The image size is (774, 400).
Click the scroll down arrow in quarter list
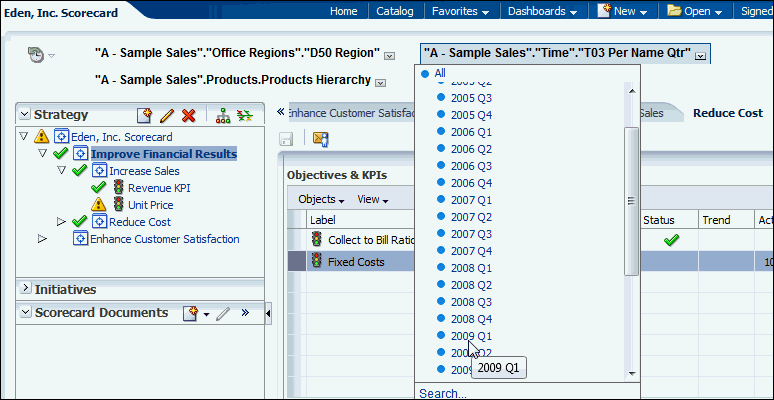631,374
